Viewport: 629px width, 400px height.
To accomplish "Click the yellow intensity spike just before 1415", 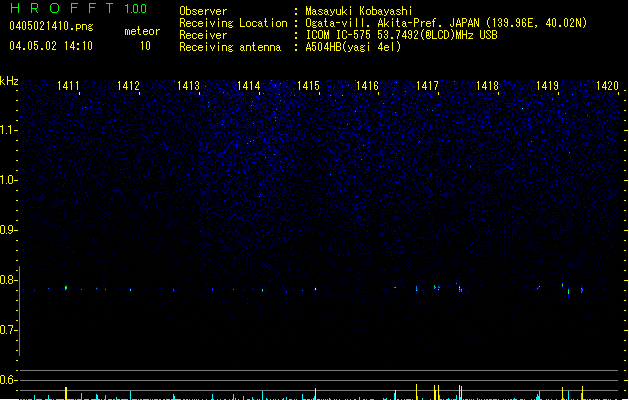I will click(x=316, y=394).
